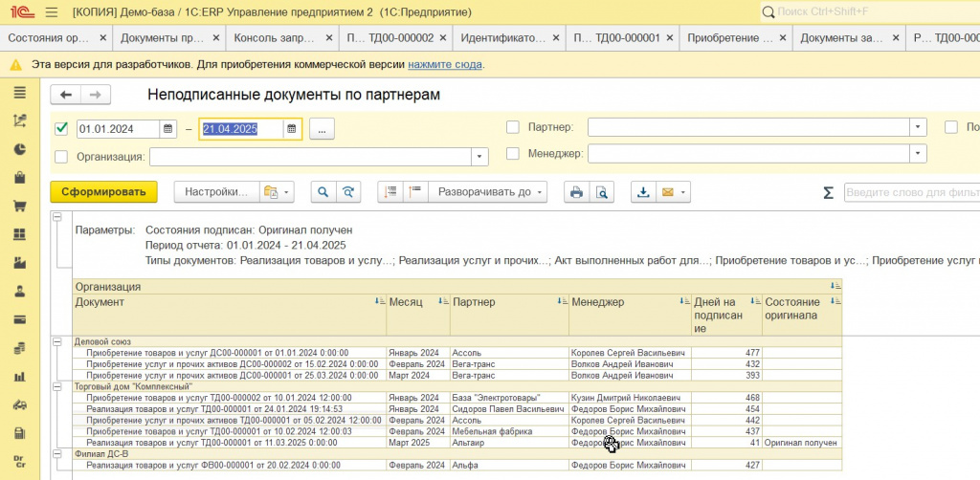Open calendar for end date 21.04.2025

click(x=291, y=129)
